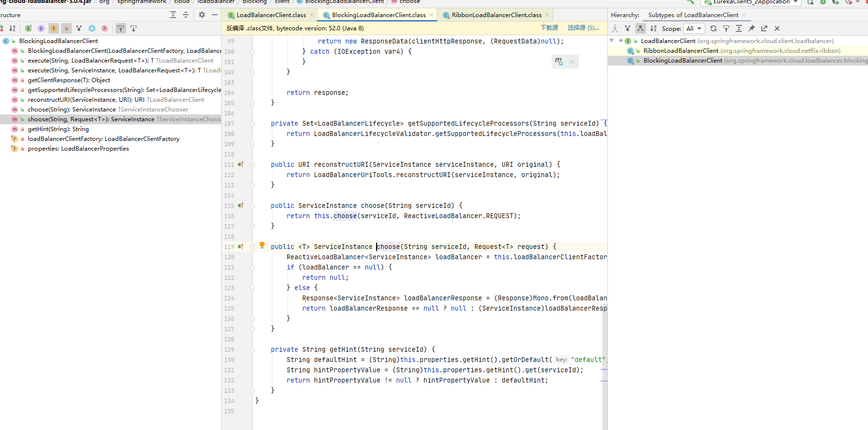Viewport: 868px width, 430px height.
Task: Show class hierarchy icon in Hierarchy toolbar
Action: click(615, 28)
